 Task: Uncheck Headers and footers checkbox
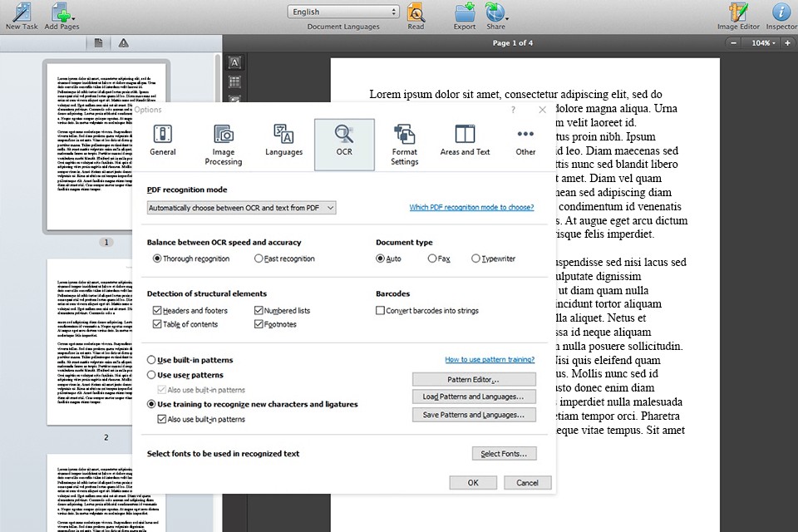[x=157, y=311]
